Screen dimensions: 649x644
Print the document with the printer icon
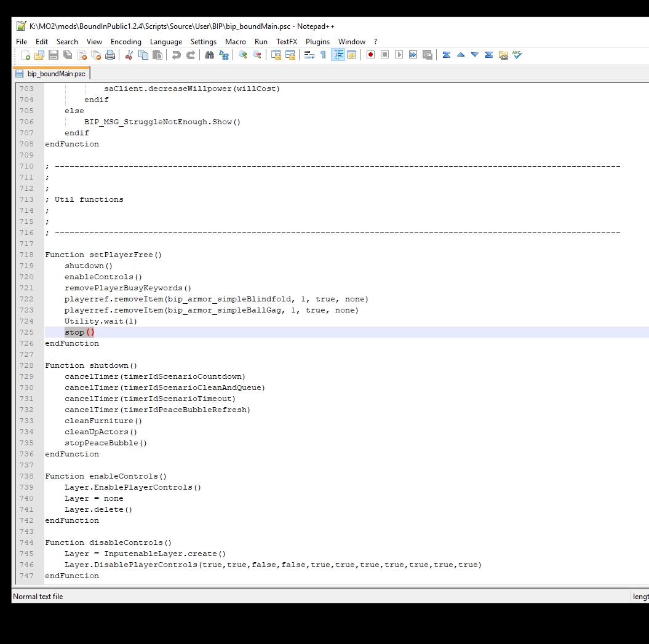[x=110, y=55]
